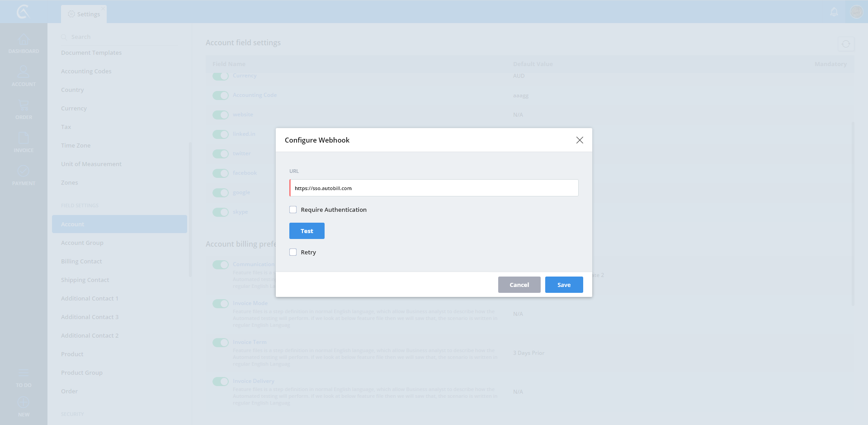The height and width of the screenshot is (425, 868).
Task: Click the refresh icon in field settings
Action: point(845,44)
